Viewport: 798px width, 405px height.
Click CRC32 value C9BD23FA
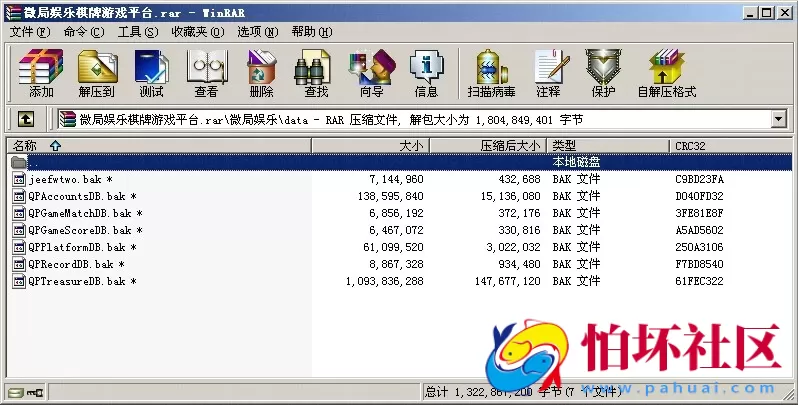(699, 179)
